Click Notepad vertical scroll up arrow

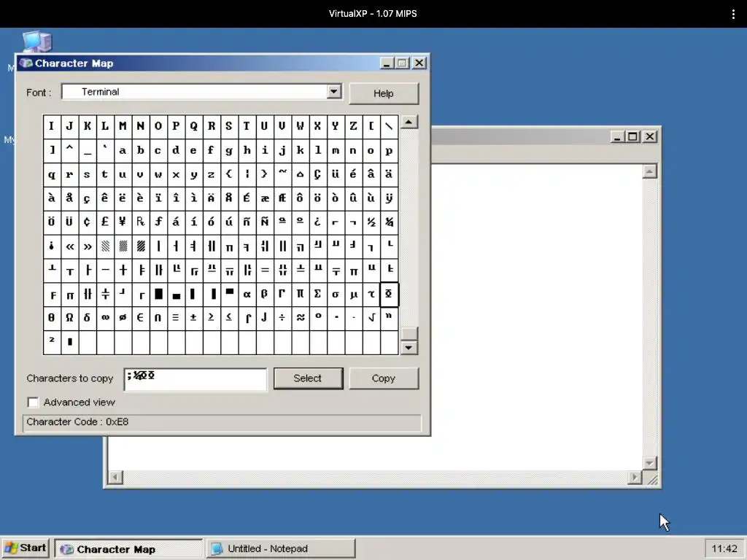tap(650, 171)
